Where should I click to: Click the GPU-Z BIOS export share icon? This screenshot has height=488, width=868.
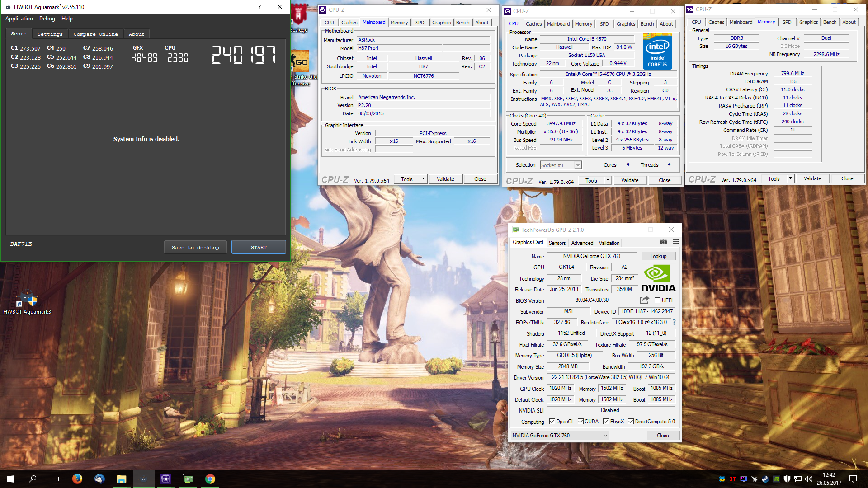(x=644, y=300)
